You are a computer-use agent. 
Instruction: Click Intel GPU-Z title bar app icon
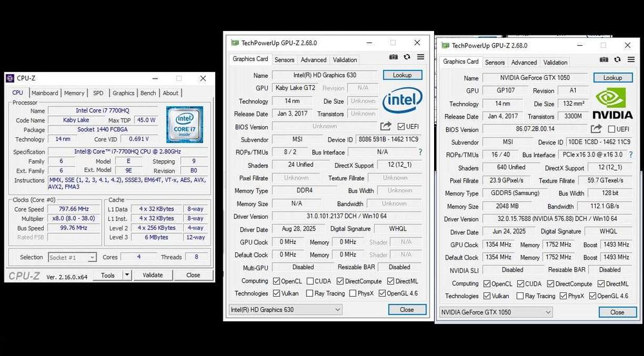pos(234,42)
